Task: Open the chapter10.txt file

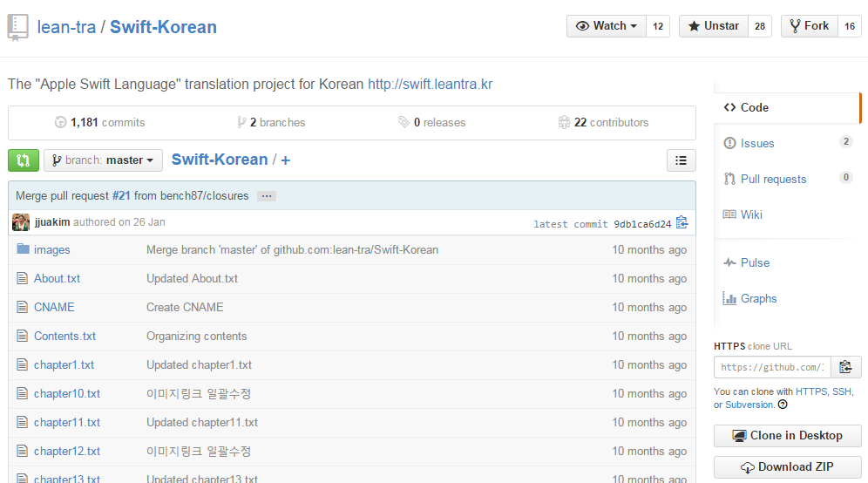Action: coord(67,394)
